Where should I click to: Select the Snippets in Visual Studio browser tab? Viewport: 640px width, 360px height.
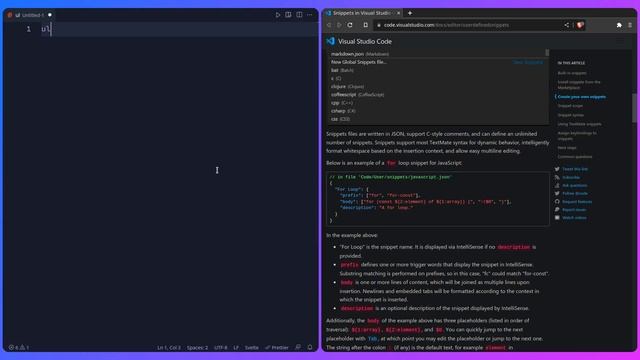pos(362,13)
